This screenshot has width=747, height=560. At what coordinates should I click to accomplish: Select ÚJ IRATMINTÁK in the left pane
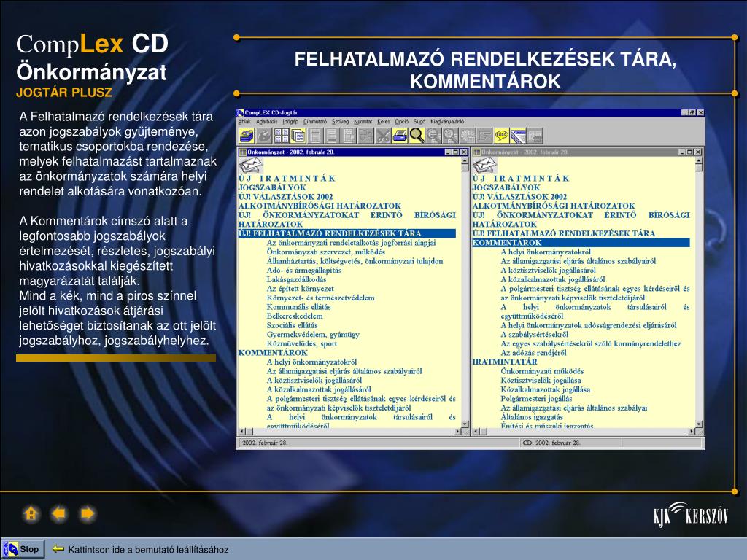[287, 178]
